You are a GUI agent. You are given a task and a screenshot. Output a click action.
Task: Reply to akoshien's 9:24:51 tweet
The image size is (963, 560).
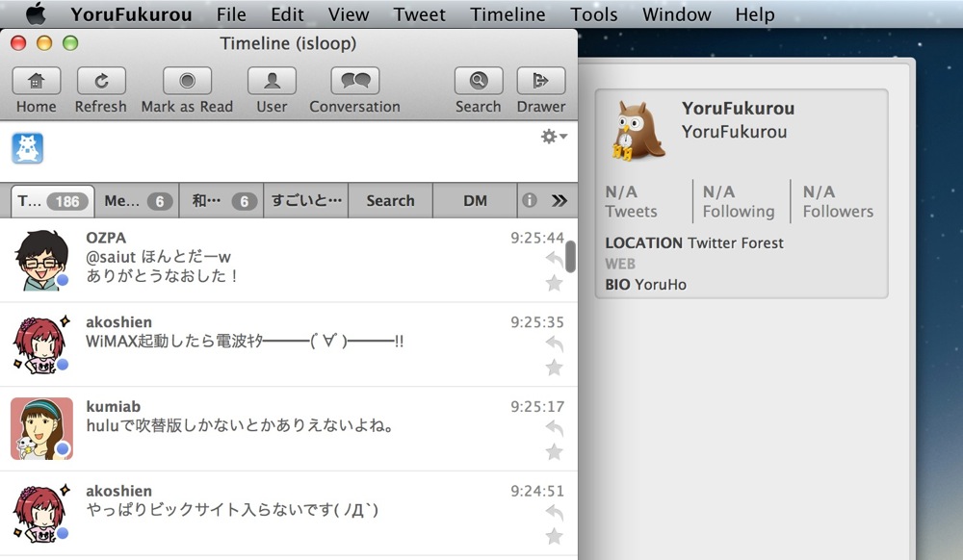click(x=555, y=513)
